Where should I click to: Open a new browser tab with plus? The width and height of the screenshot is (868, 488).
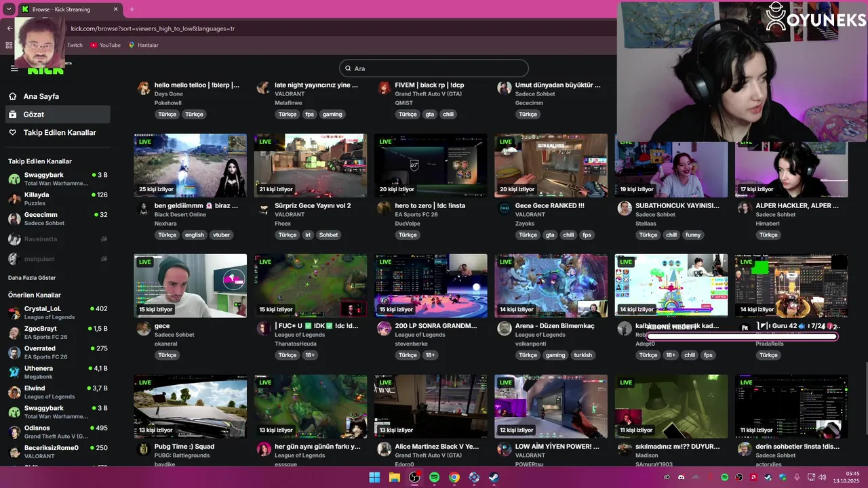tap(132, 9)
